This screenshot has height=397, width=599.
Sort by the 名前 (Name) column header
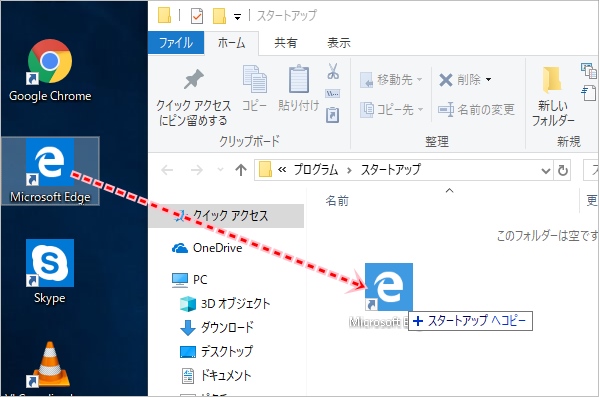(337, 201)
